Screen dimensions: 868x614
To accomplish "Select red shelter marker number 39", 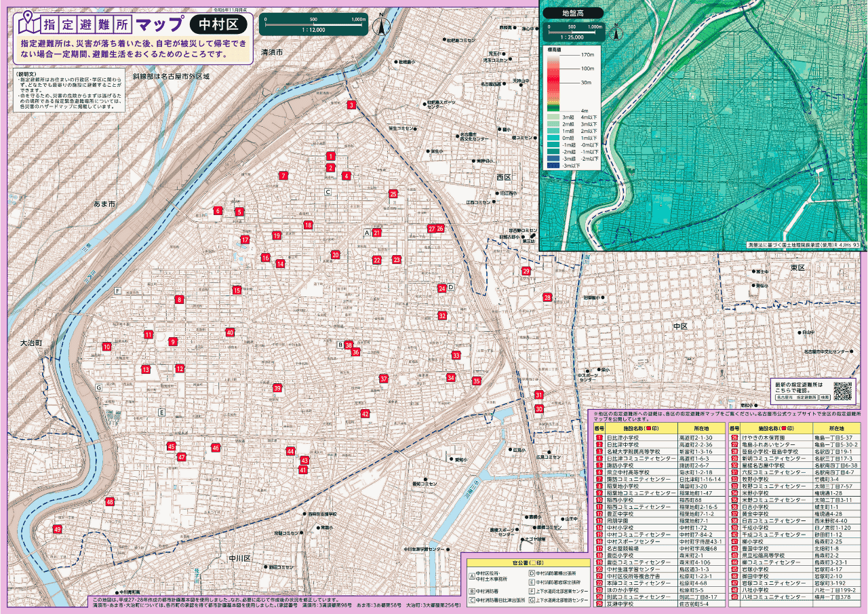I will [x=277, y=388].
